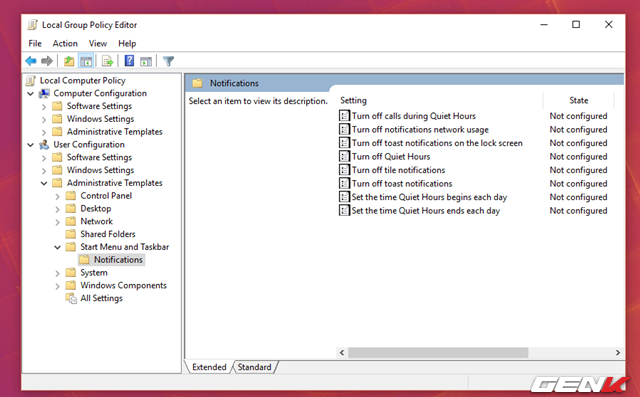This screenshot has width=640, height=397.
Task: Sort by the State column header
Action: (579, 100)
